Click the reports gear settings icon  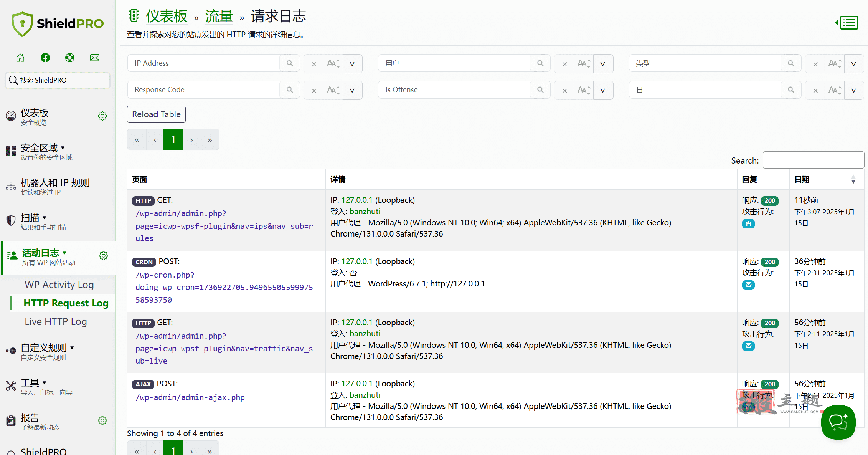(x=102, y=420)
